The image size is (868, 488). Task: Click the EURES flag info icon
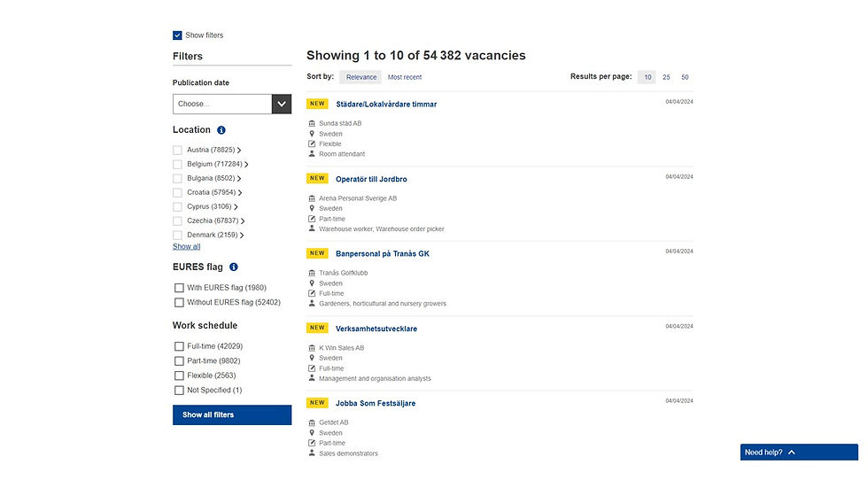tap(234, 267)
